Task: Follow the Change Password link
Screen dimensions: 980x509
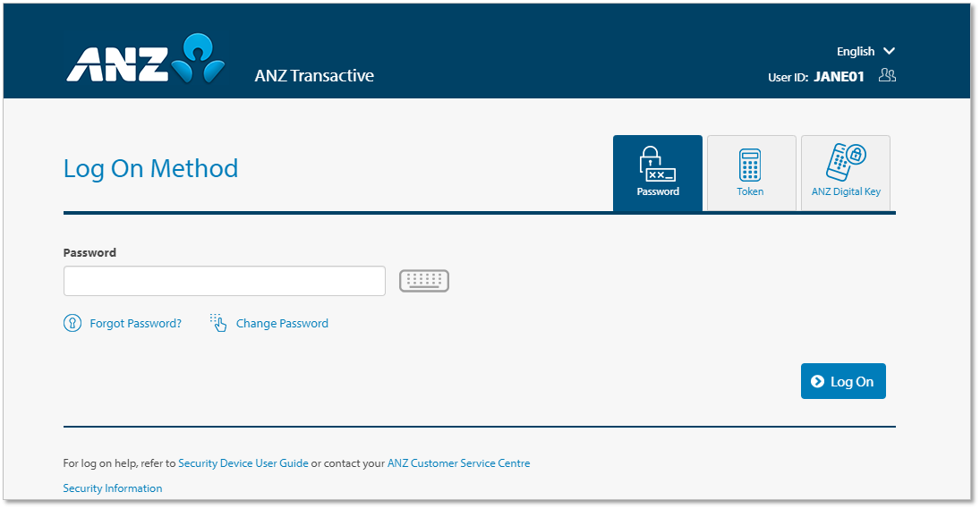Action: coord(282,324)
